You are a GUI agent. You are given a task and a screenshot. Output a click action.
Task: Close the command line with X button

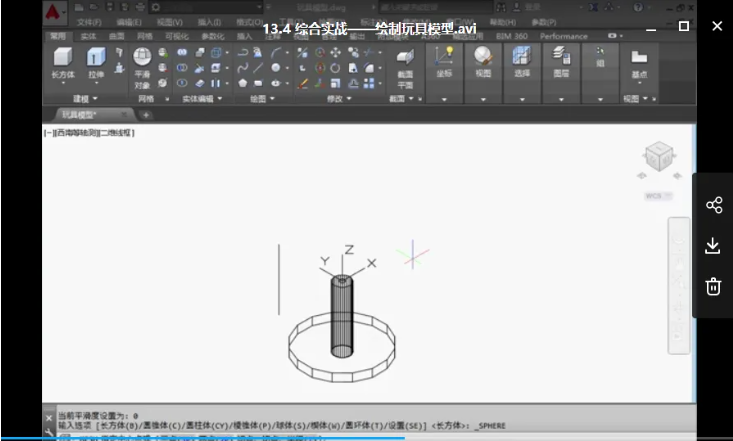pyautogui.click(x=49, y=418)
